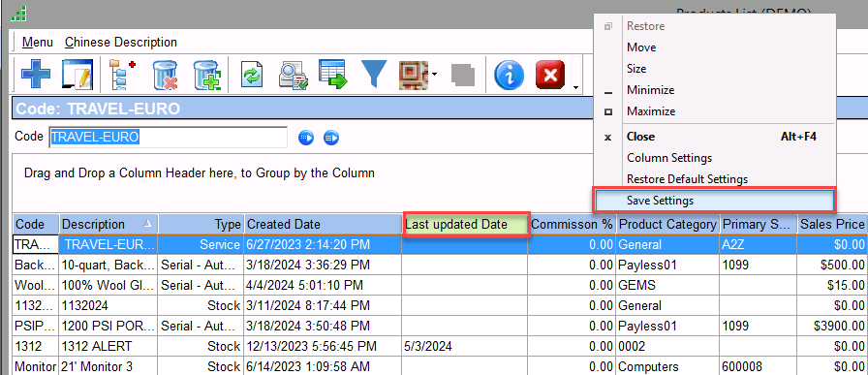The width and height of the screenshot is (868, 375).
Task: Click into the Code input field
Action: [x=169, y=138]
